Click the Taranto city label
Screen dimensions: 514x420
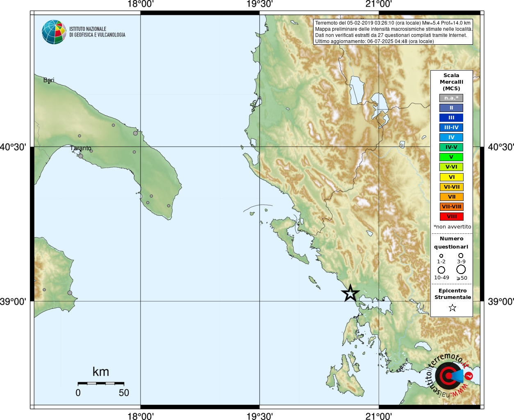pos(81,148)
